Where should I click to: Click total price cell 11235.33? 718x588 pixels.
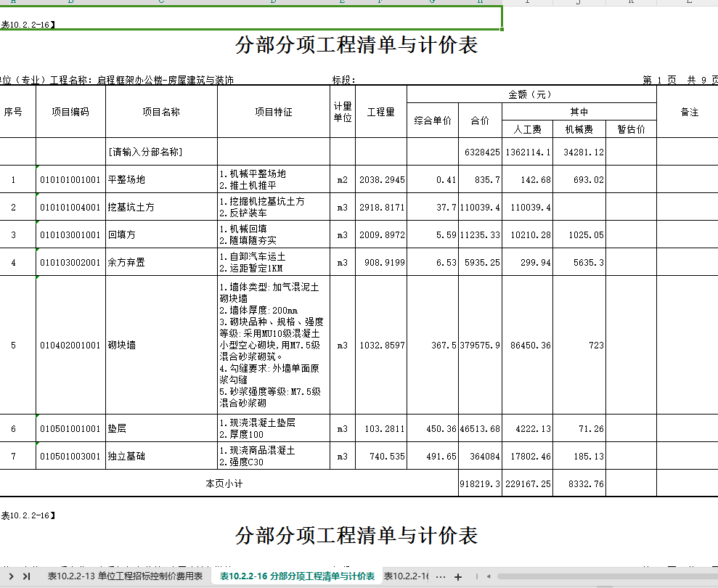480,234
